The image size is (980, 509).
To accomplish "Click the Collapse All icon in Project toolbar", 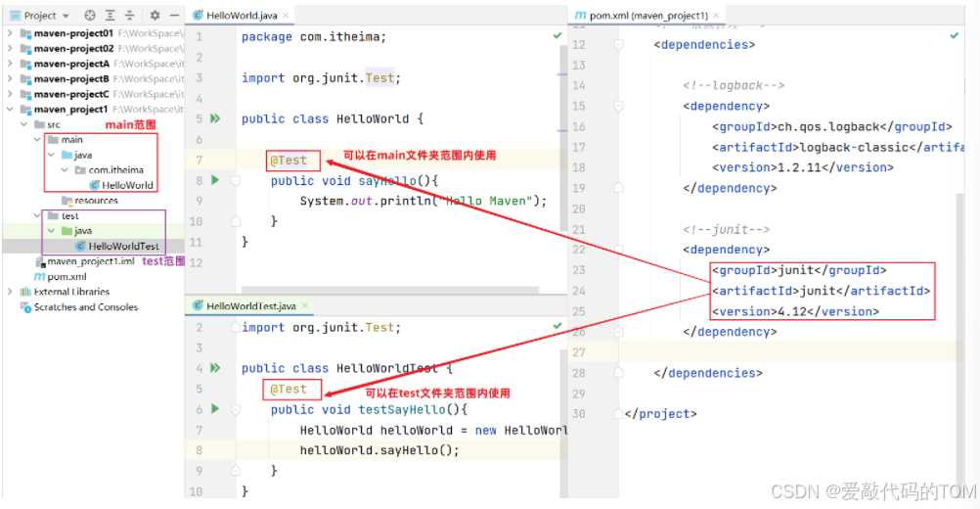I will click(129, 15).
